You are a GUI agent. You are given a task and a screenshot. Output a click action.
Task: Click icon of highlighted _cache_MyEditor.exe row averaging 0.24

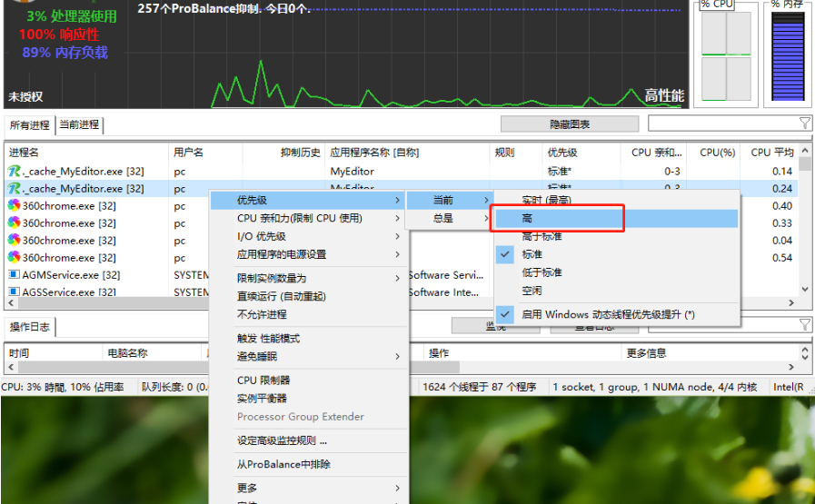point(14,188)
